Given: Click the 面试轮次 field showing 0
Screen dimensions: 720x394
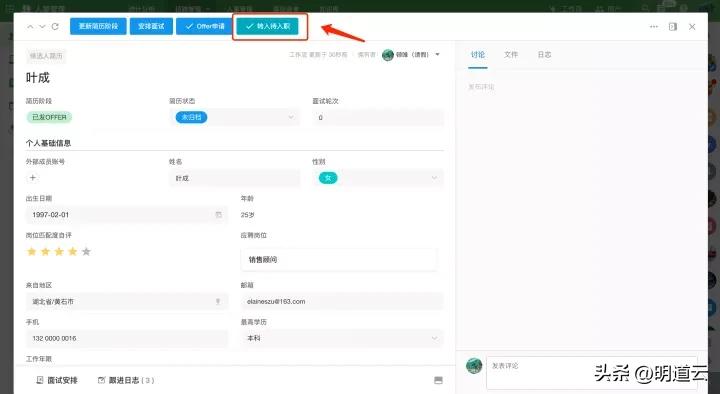Looking at the screenshot, I should coord(378,118).
